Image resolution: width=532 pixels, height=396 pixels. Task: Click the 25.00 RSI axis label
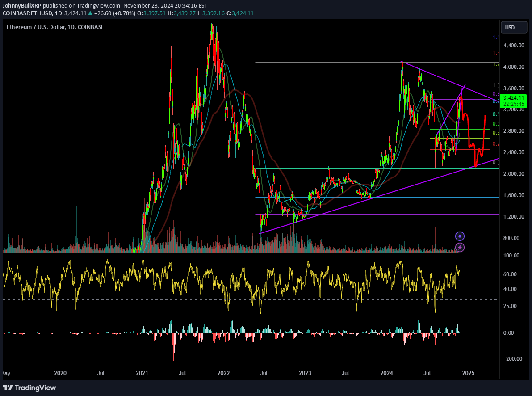click(510, 306)
